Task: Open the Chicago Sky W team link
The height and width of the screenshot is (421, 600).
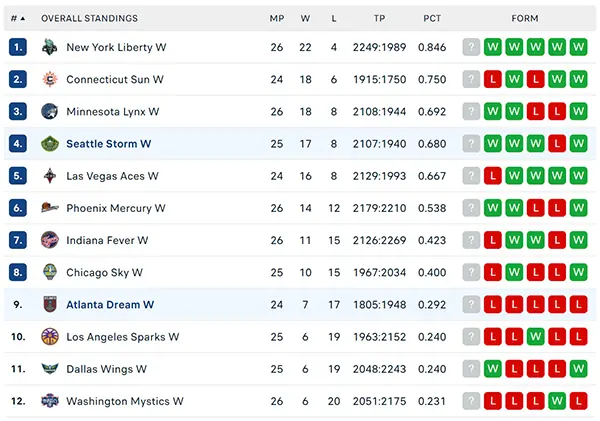Action: pos(104,273)
